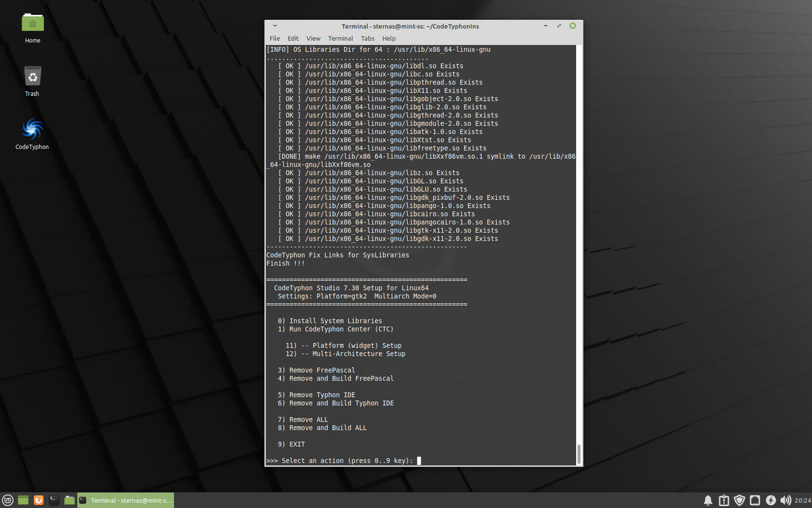Click the terminal window title text
The width and height of the screenshot is (812, 508).
(x=410, y=26)
